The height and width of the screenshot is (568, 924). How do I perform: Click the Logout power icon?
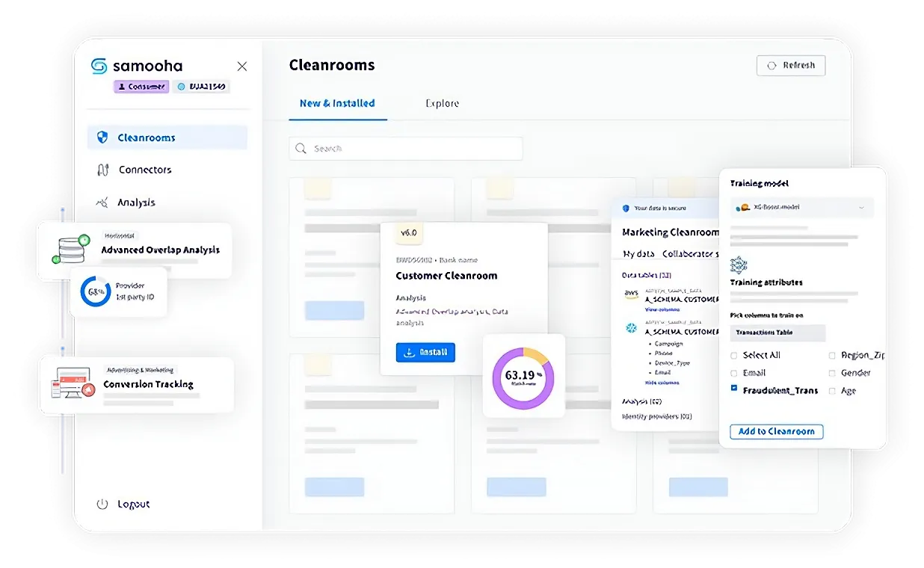click(x=102, y=504)
